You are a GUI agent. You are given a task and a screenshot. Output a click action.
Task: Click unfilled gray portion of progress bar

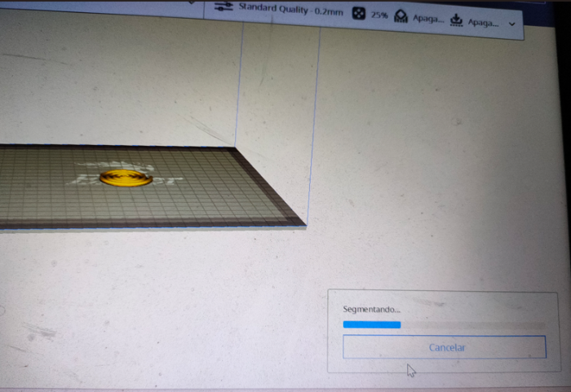tap(473, 324)
